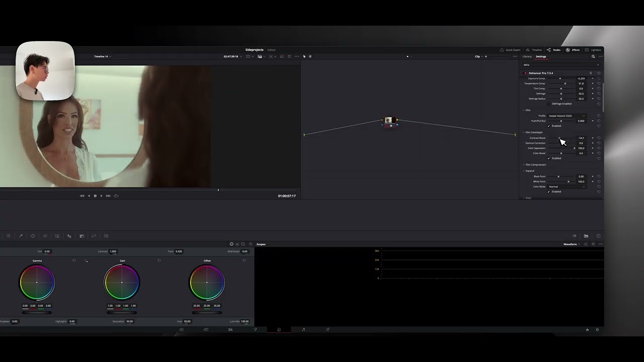Click the Quick Export button
This screenshot has width=644, height=362.
(x=510, y=50)
